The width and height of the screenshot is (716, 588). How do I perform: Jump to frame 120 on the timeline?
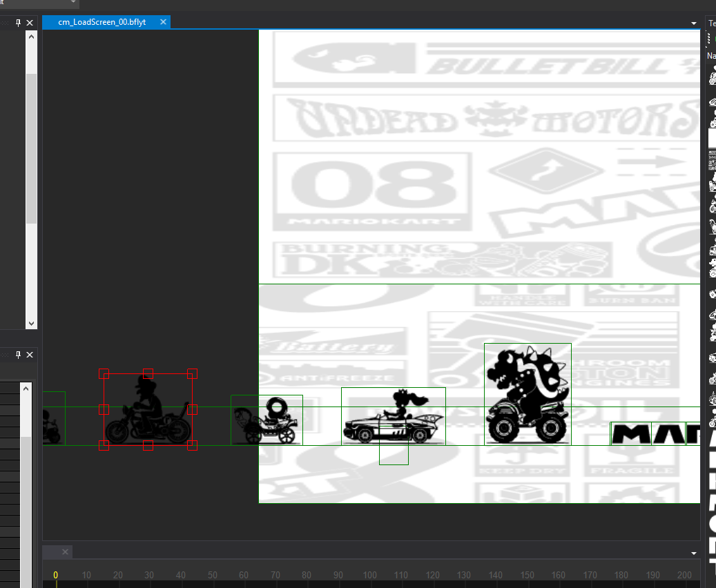[x=432, y=575]
